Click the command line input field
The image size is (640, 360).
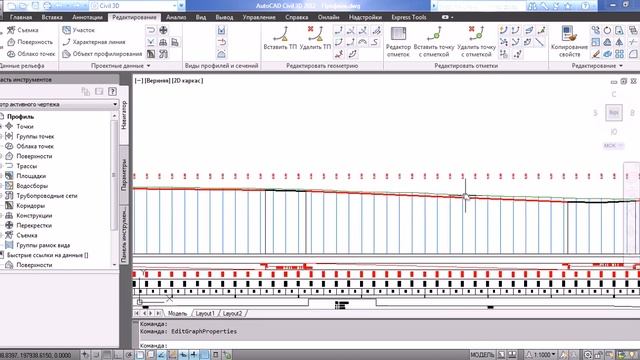click(388, 346)
